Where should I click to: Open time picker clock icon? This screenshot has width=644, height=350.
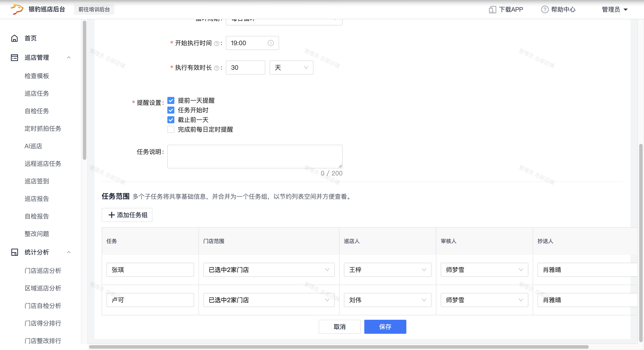pos(271,43)
